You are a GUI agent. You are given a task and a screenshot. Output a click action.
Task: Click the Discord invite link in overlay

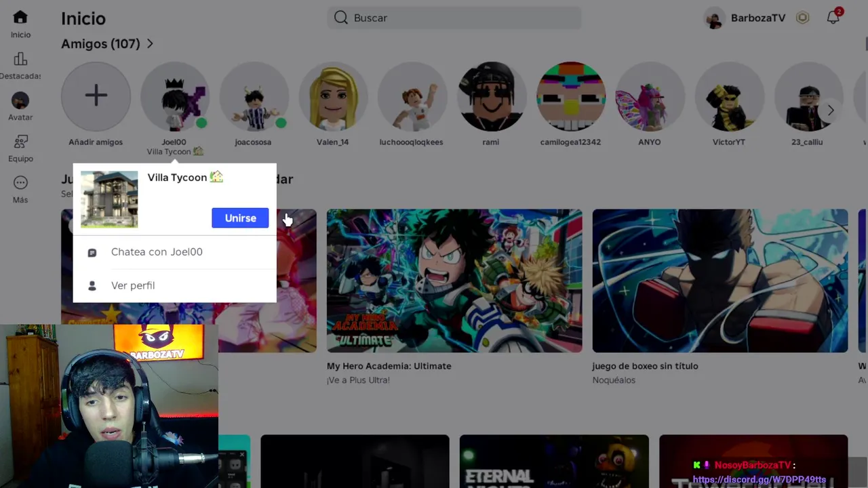759,479
